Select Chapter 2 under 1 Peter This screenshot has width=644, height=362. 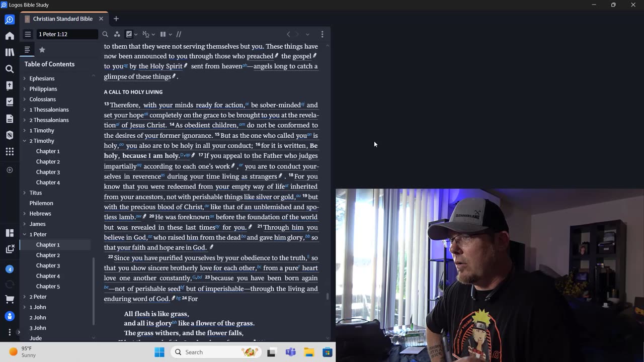[48, 255]
